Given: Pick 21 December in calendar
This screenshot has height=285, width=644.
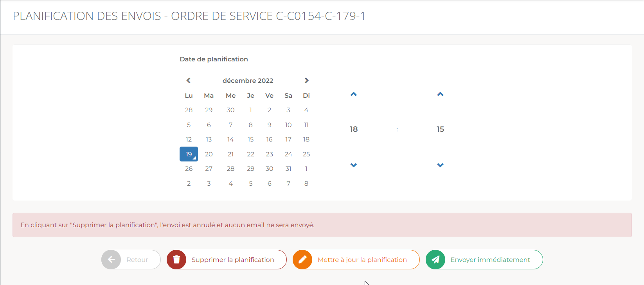Looking at the screenshot, I should click(230, 154).
